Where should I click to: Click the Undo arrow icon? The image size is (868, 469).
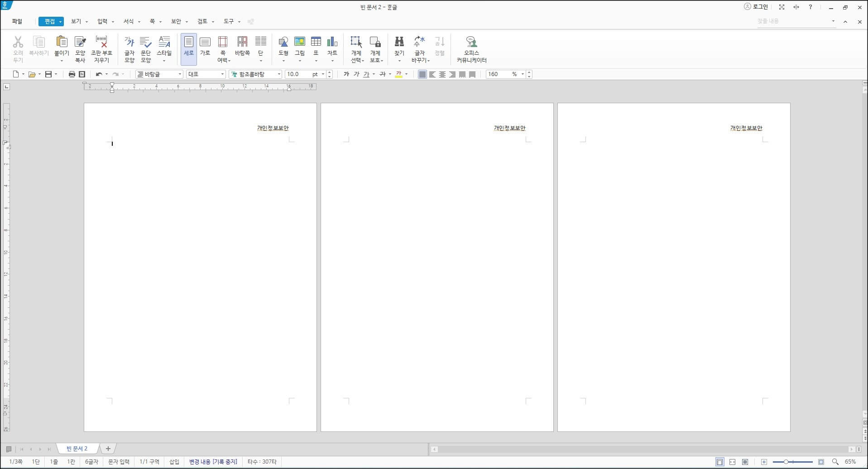coord(99,74)
